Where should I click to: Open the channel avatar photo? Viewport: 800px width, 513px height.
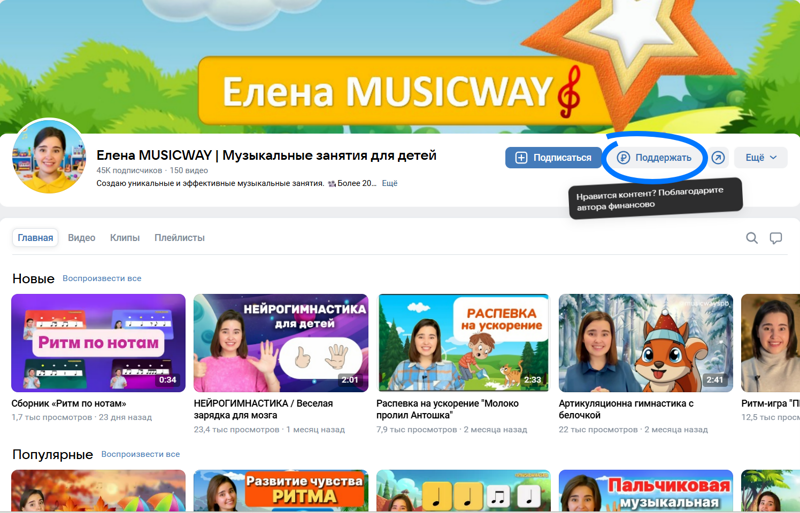49,157
